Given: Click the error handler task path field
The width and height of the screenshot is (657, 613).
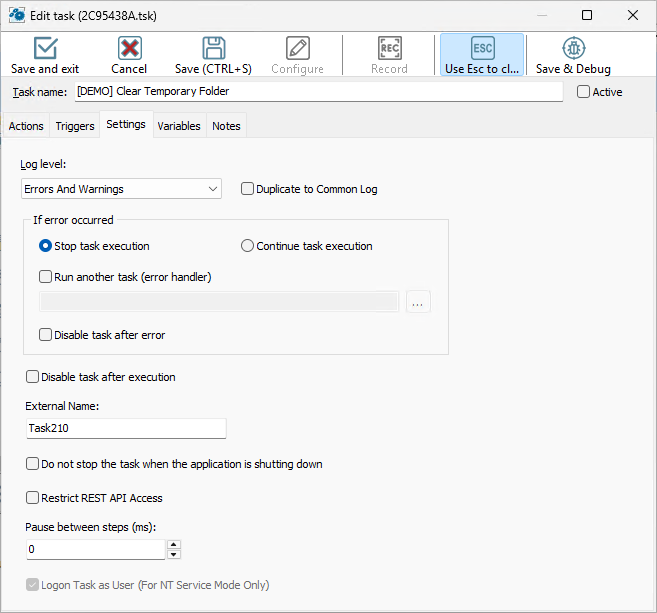Looking at the screenshot, I should coord(219,302).
